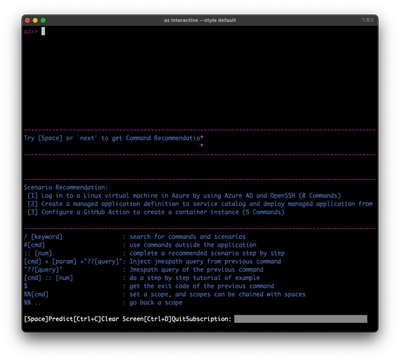Click the window title 'az interactive --style default'
Screen dimensions: 400x361
[x=200, y=20]
